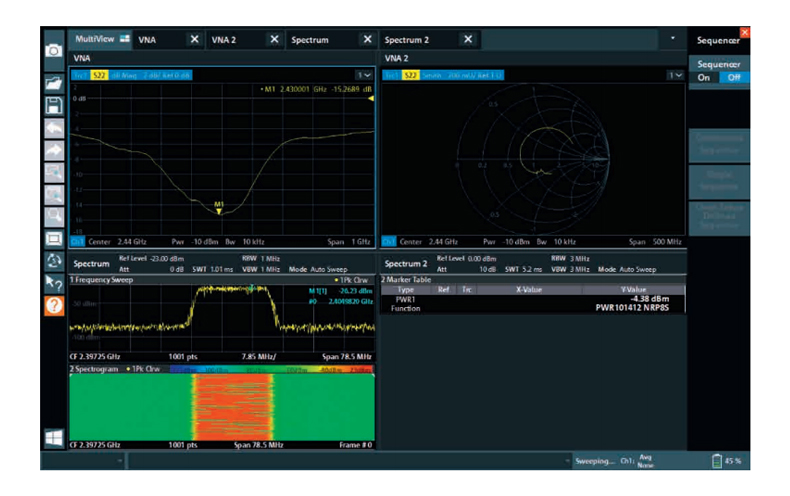This screenshot has height=496, width=790.
Task: Open the Spectrum 2 tab
Action: [408, 39]
